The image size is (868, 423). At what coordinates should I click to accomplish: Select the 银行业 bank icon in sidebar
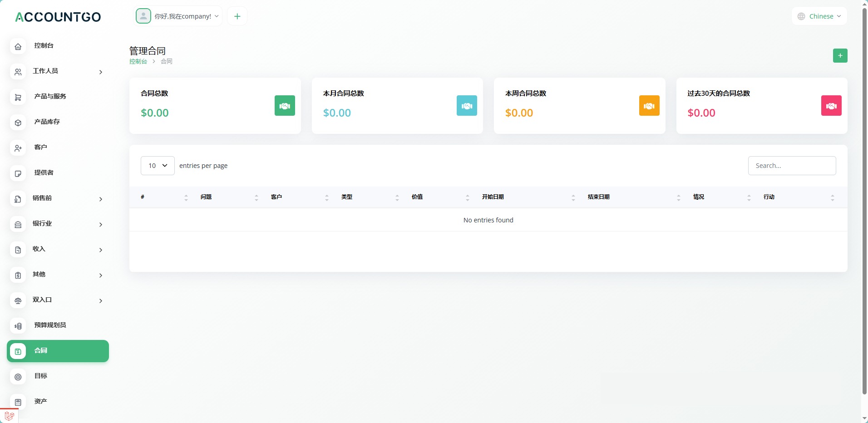tap(18, 224)
